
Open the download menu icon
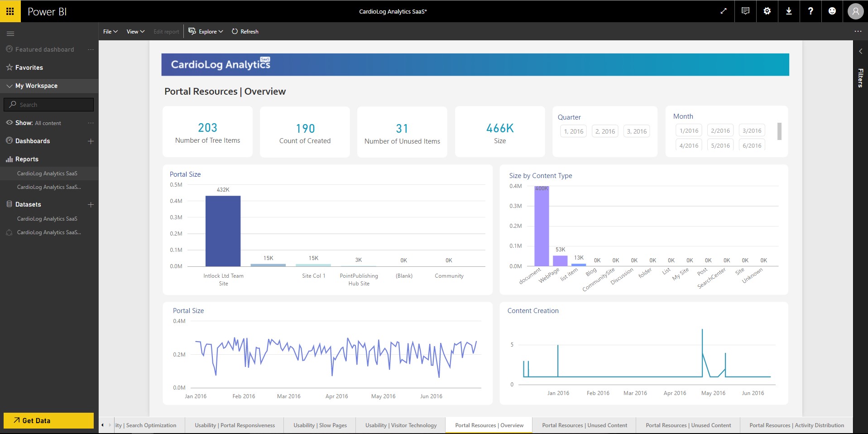coord(789,11)
